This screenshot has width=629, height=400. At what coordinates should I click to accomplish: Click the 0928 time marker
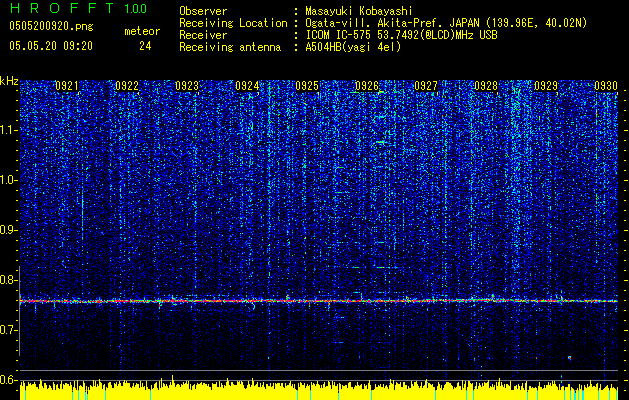pos(486,86)
